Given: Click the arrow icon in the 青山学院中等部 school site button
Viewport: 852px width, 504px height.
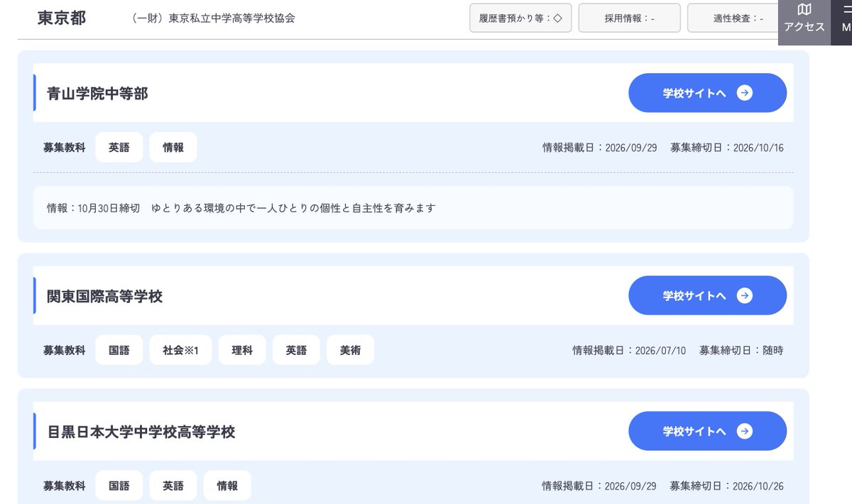Looking at the screenshot, I should [744, 93].
